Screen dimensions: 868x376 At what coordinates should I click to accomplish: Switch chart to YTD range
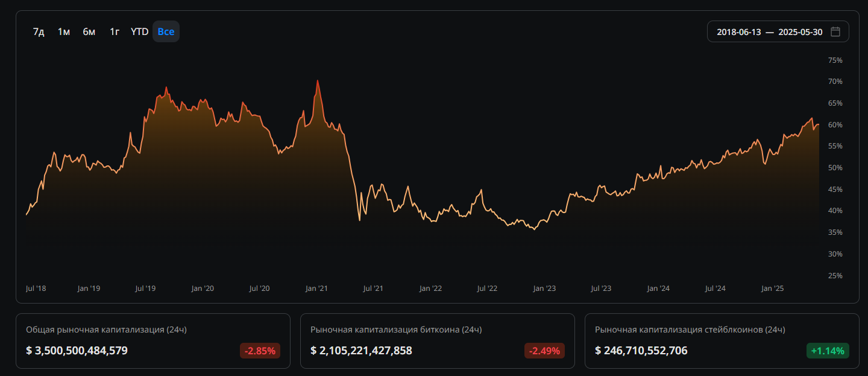139,31
